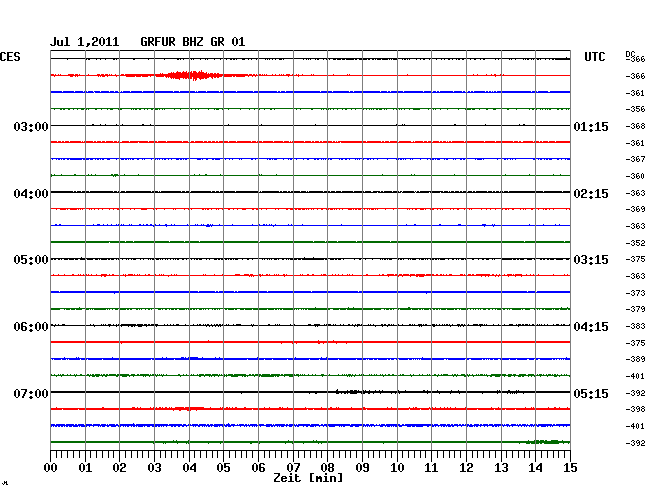Select the DC offset value "-398"
The height and width of the screenshot is (494, 650).
coord(635,409)
